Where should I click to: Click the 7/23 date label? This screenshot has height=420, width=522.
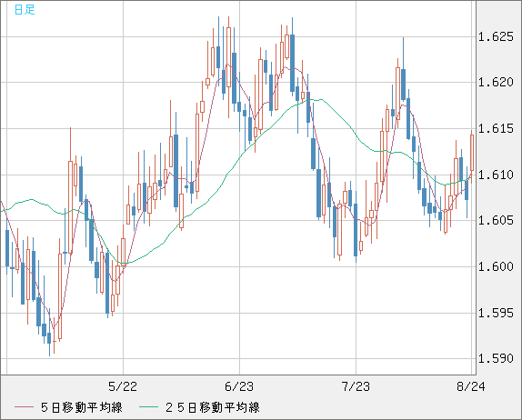pyautogui.click(x=356, y=386)
